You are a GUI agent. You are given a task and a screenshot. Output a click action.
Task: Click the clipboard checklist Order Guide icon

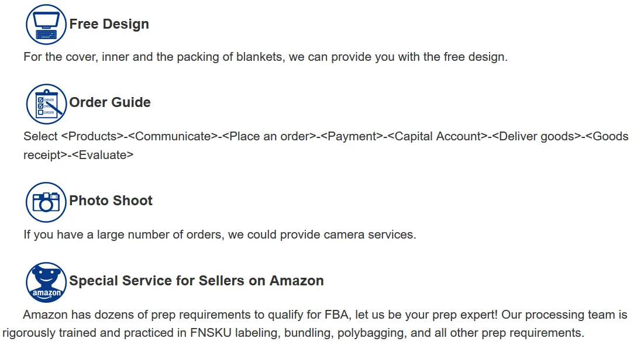point(46,103)
